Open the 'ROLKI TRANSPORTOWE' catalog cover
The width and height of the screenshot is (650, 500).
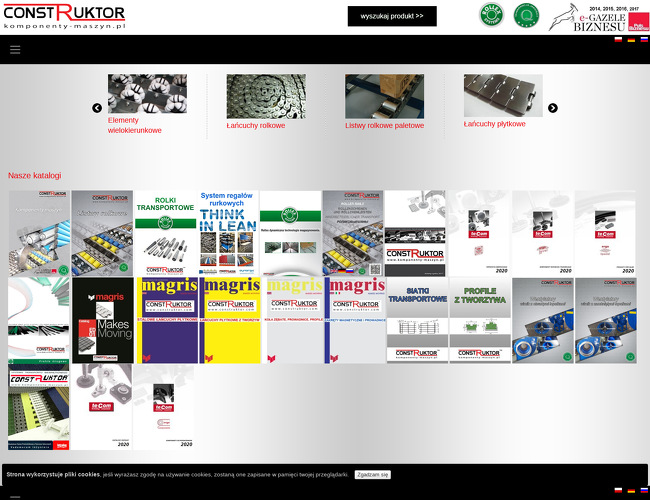click(x=165, y=233)
